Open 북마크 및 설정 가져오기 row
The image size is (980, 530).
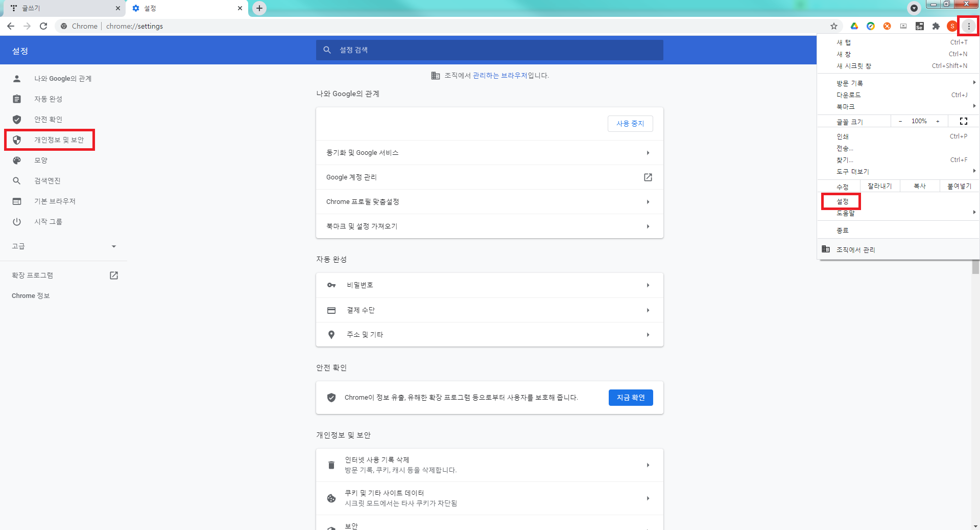(489, 226)
